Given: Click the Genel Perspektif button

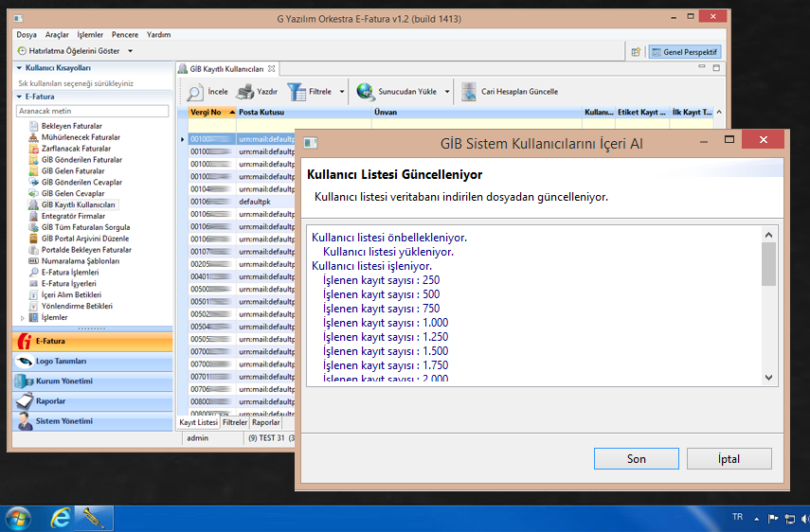Looking at the screenshot, I should pos(685,52).
